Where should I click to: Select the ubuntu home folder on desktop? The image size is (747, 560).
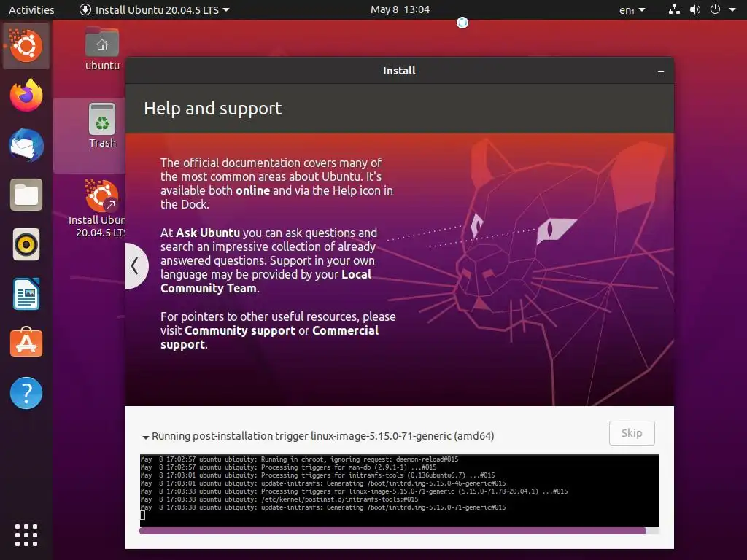[102, 49]
